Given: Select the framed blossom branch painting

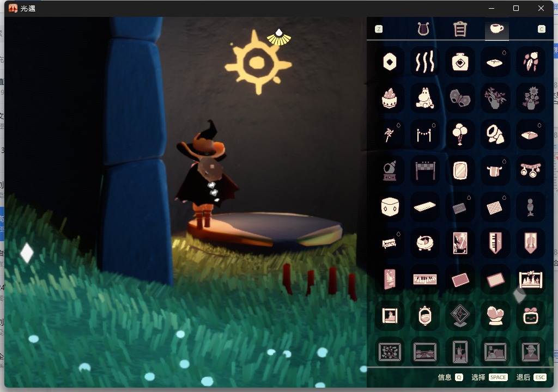Looking at the screenshot, I should (x=390, y=352).
